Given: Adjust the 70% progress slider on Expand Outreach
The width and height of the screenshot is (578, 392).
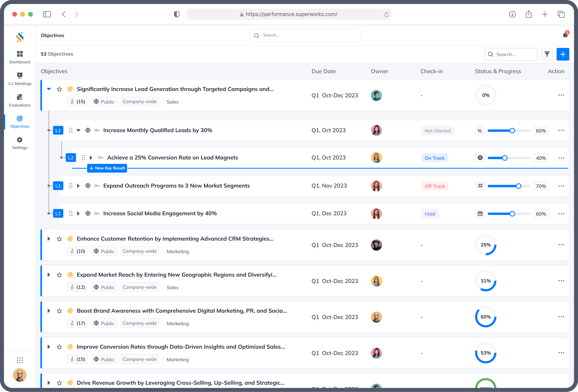Looking at the screenshot, I should pyautogui.click(x=518, y=186).
